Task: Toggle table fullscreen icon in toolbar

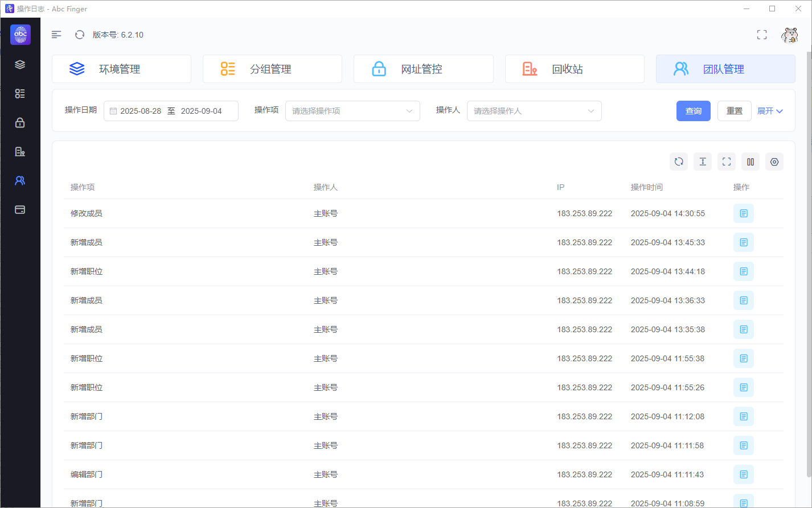Action: click(727, 162)
